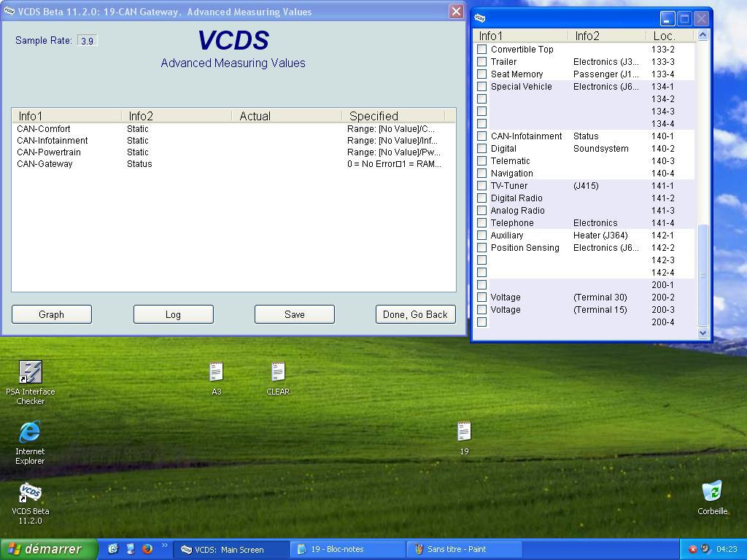Click VCDS icon in the selection window title bar

[480, 18]
